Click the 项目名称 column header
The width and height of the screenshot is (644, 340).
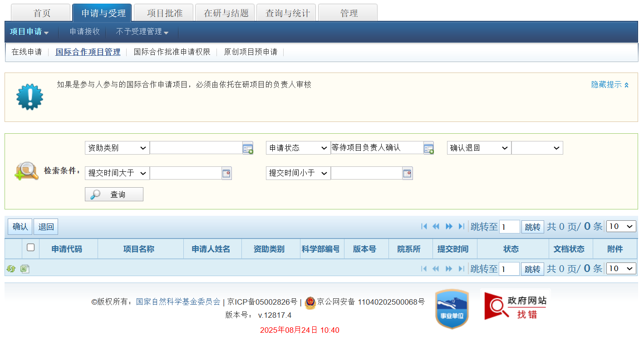click(141, 249)
